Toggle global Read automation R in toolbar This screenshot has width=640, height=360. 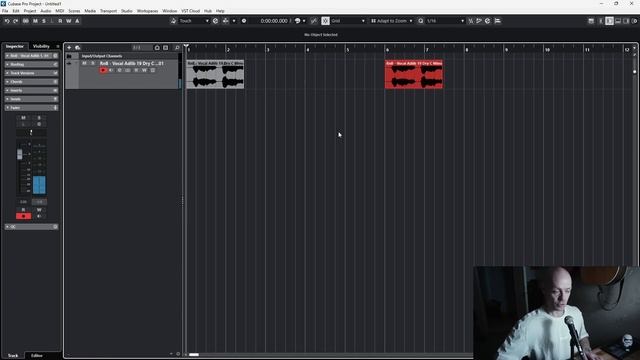tap(60, 21)
